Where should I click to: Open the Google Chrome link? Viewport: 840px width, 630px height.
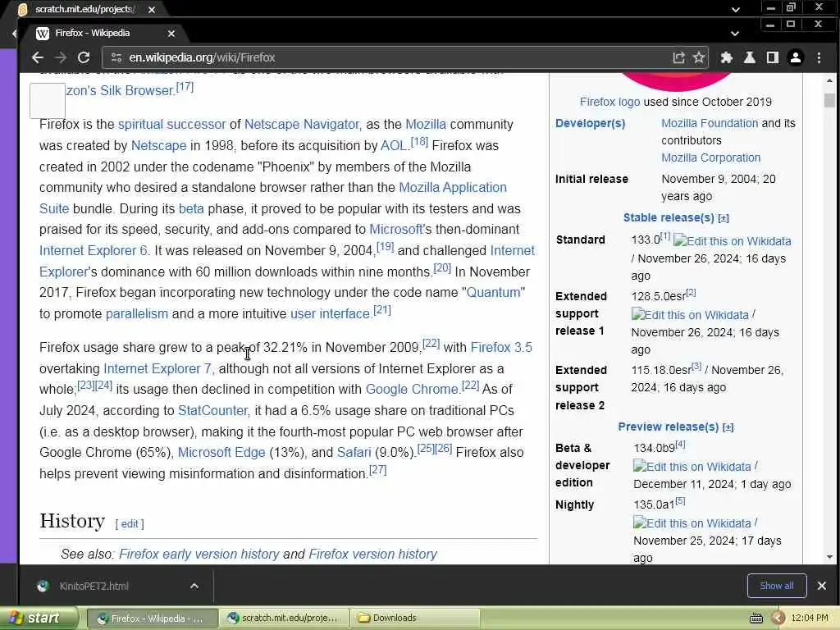coord(412,390)
